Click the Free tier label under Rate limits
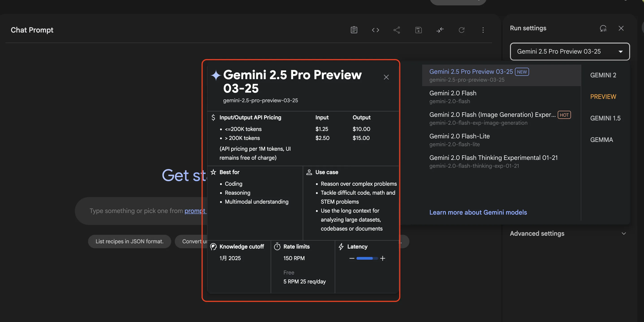The width and height of the screenshot is (644, 322). click(288, 272)
